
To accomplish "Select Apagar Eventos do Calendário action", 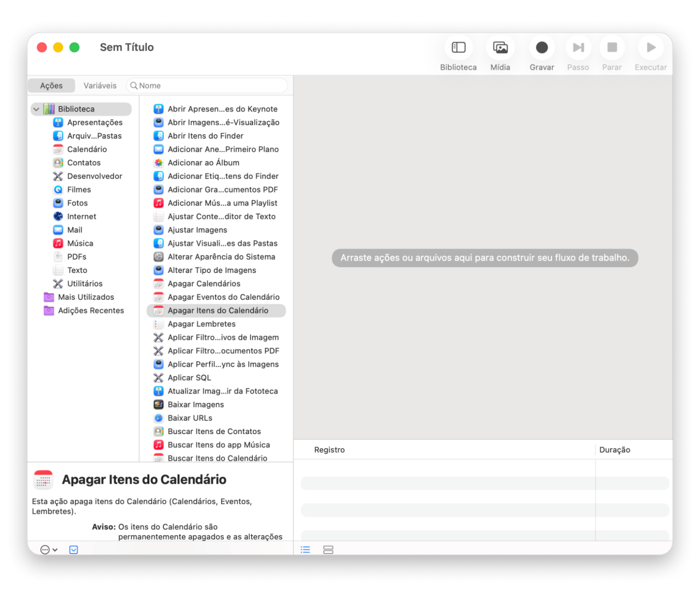I will [x=216, y=297].
